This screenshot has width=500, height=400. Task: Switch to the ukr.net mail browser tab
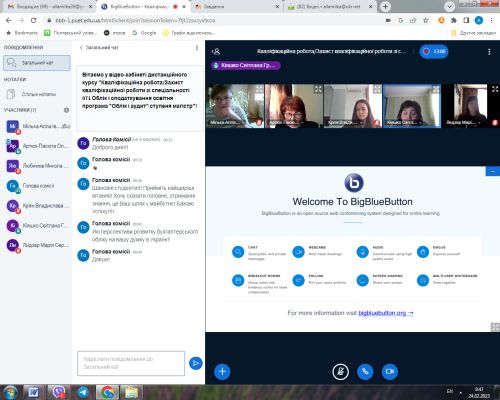[330, 6]
